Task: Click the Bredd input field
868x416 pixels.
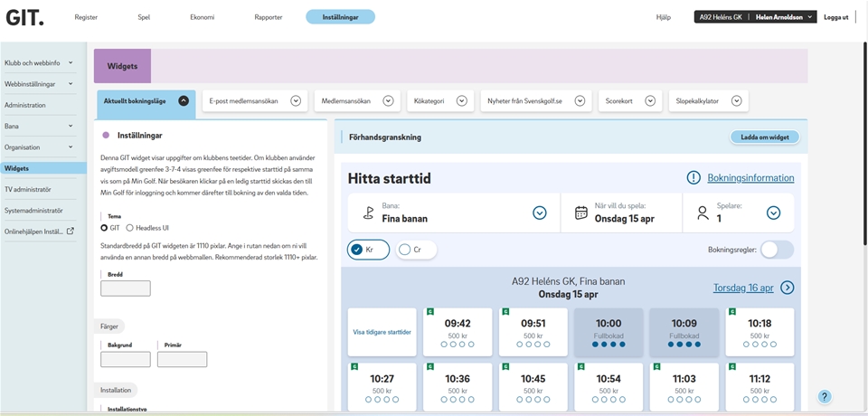Action: (x=125, y=288)
